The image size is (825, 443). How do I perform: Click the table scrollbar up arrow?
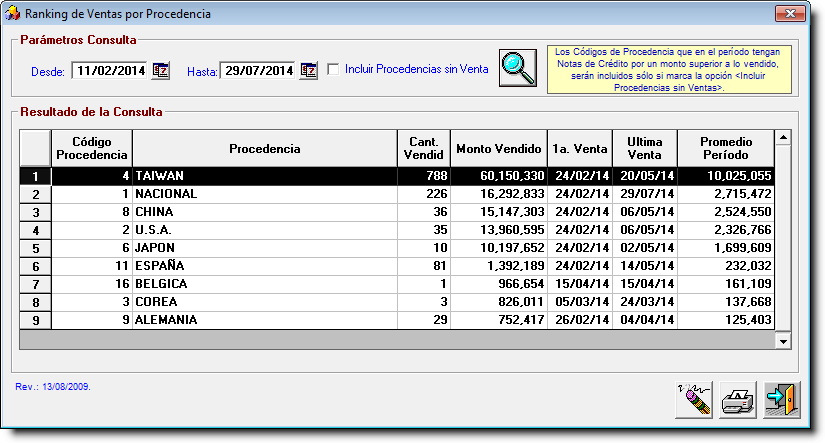tap(783, 138)
